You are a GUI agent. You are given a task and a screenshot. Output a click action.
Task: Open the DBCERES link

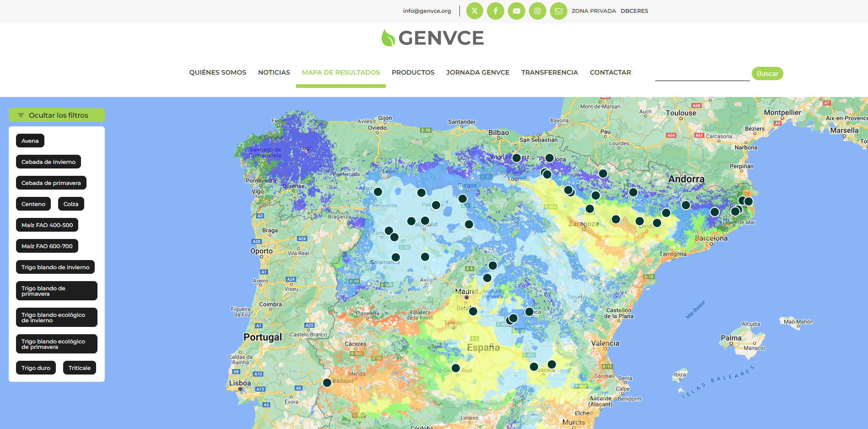click(634, 11)
